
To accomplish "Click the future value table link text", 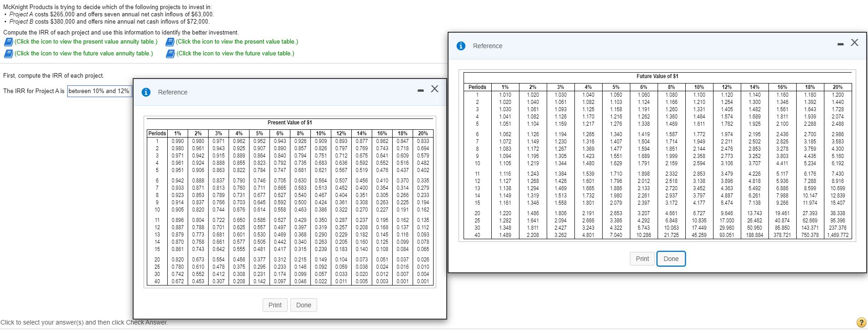I will tap(235, 54).
